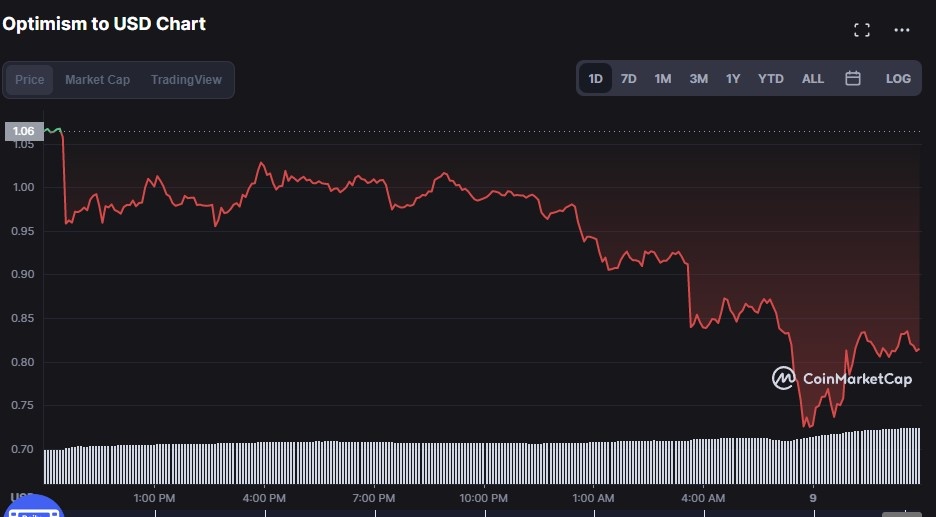Select the 7D time range

pyautogui.click(x=628, y=78)
